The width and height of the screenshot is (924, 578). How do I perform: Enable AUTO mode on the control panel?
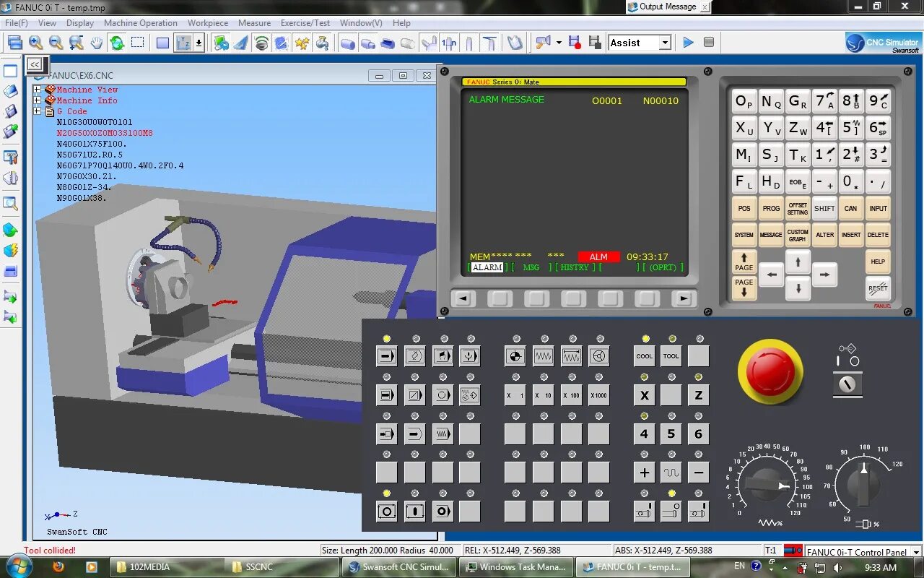pos(387,355)
